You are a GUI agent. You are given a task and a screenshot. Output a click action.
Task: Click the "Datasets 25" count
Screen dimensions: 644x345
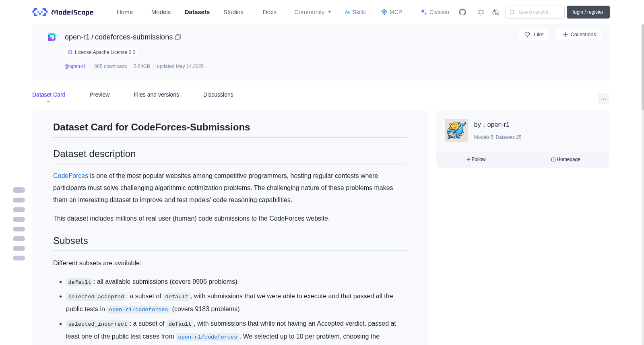tap(508, 137)
